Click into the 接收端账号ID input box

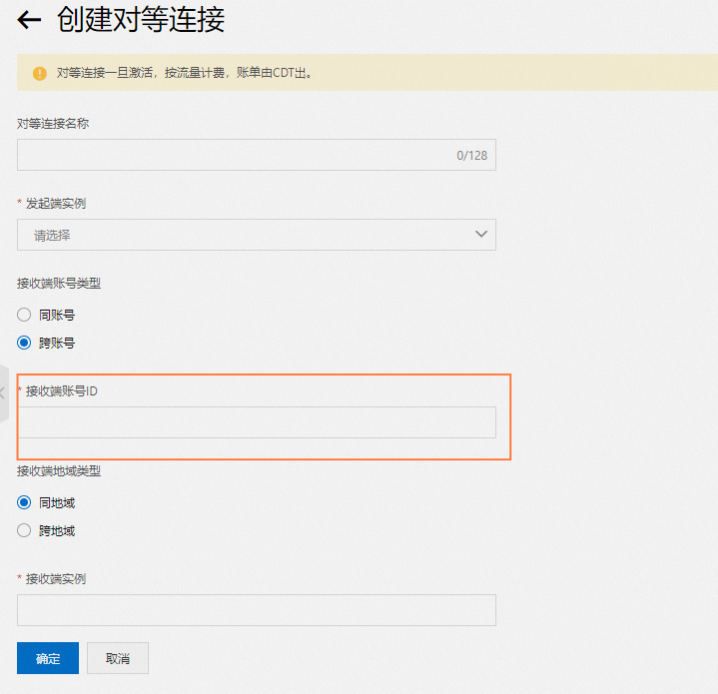click(x=256, y=423)
